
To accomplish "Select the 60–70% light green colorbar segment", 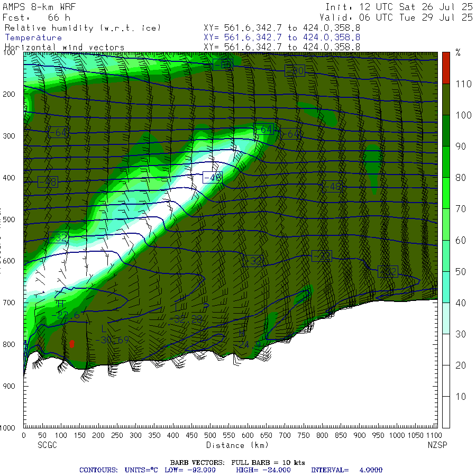I will pos(446,224).
